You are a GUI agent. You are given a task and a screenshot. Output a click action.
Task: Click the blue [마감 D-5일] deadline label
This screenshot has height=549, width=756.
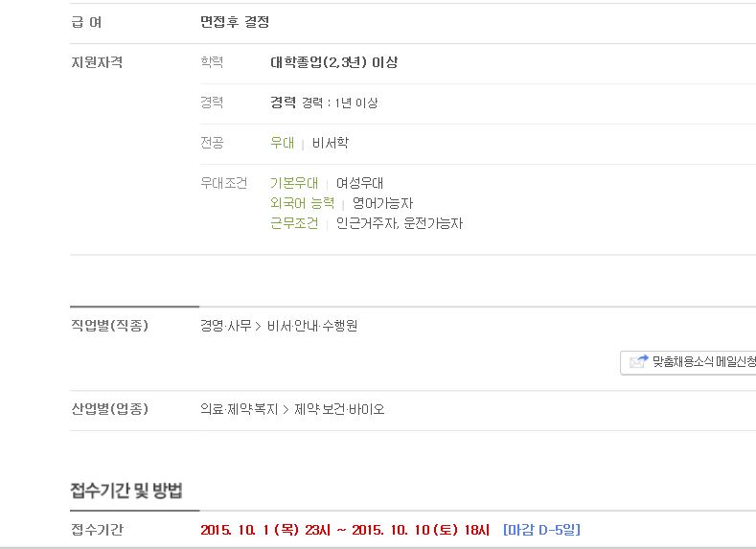[x=541, y=530]
